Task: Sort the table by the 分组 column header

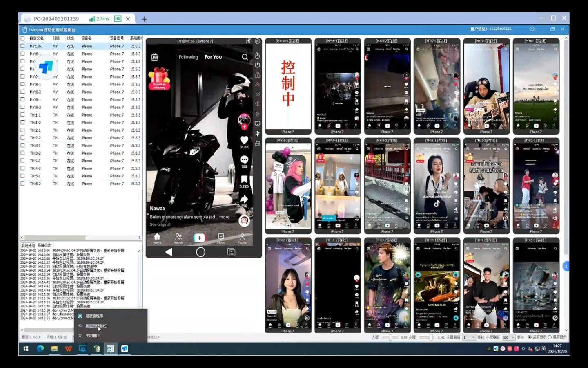Action: pos(56,38)
